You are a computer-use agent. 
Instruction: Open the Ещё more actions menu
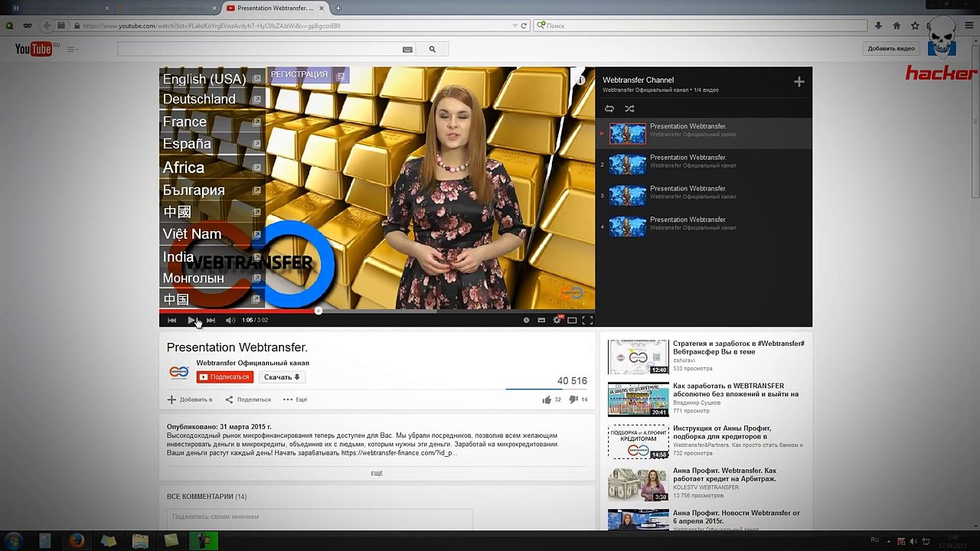pos(295,399)
